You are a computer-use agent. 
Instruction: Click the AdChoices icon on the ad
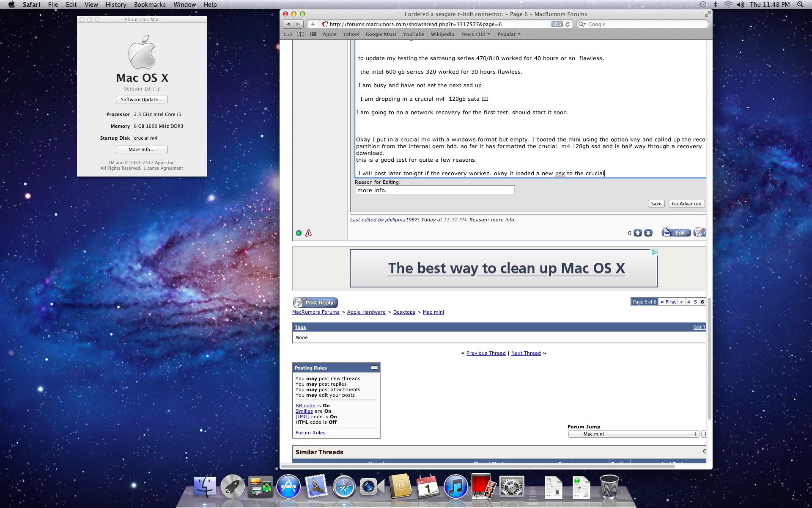click(654, 252)
